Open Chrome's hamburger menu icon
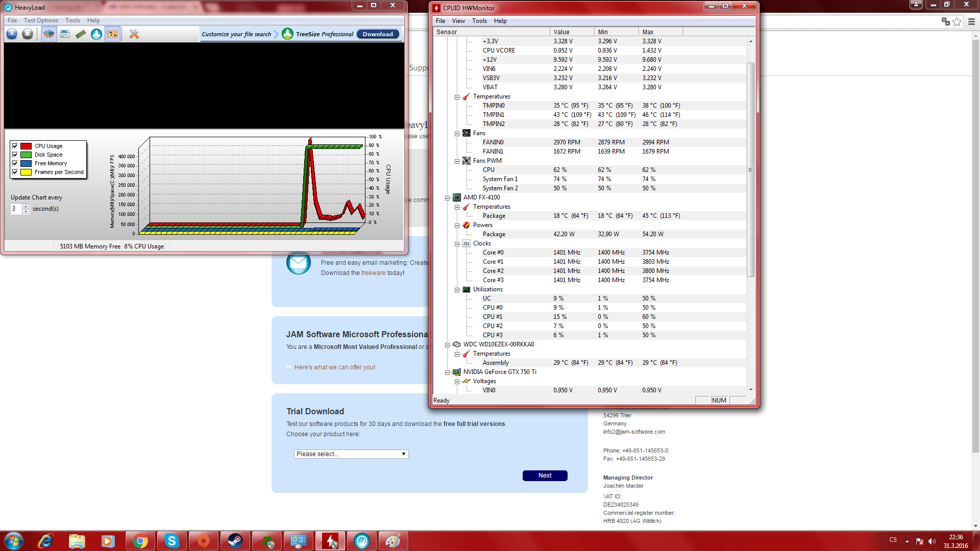 [971, 21]
